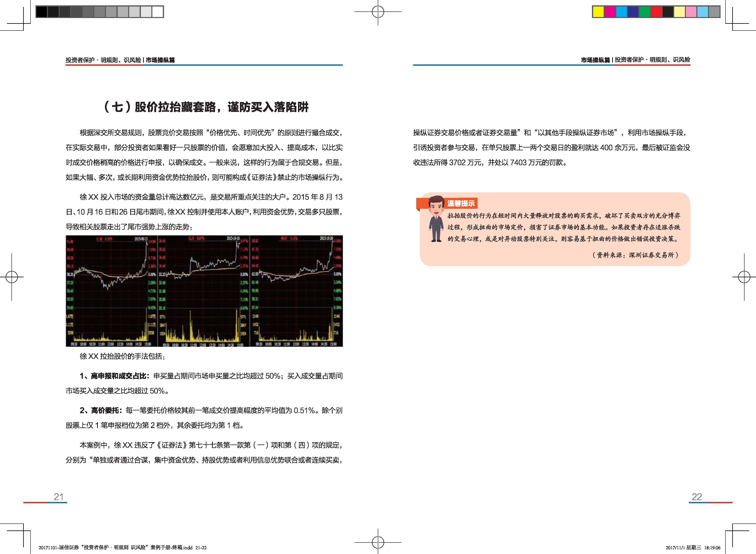Click the tip text starting '拉抬股价的行为在短时间内'

[x=564, y=227]
